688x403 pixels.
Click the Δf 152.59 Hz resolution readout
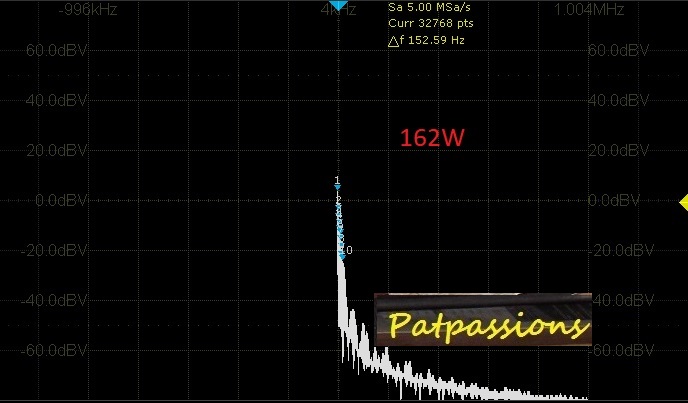point(426,40)
